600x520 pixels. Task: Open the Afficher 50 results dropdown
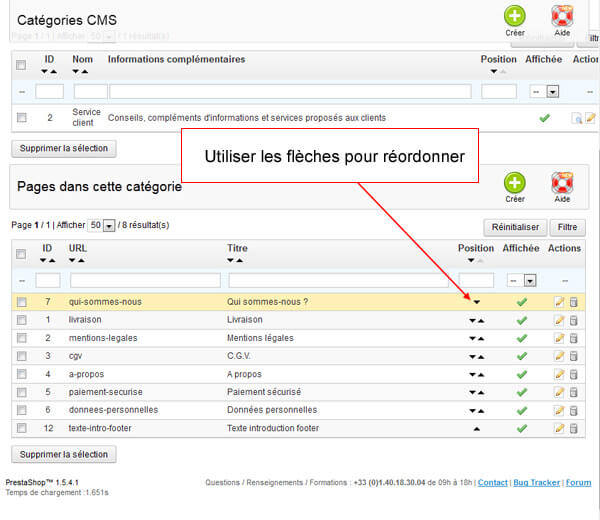[x=101, y=225]
